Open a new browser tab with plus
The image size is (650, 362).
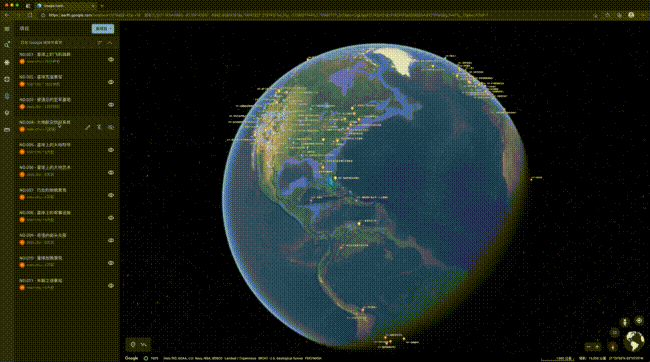pos(102,6)
